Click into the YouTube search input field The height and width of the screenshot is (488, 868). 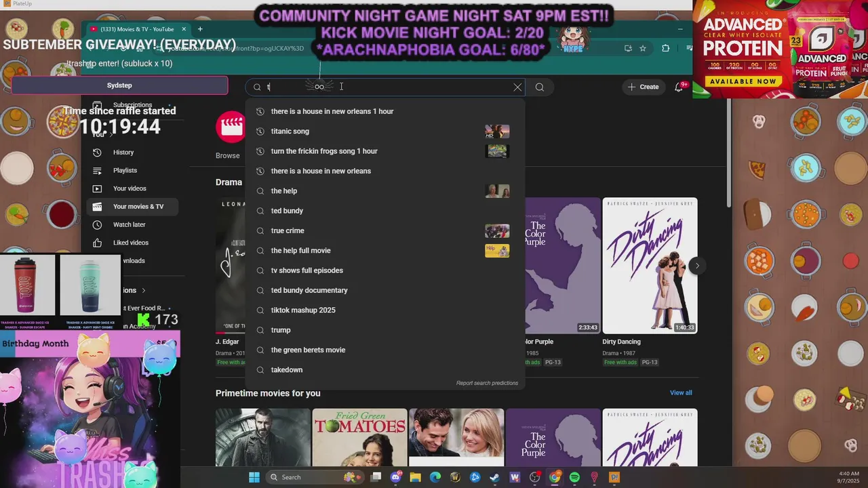tap(387, 87)
